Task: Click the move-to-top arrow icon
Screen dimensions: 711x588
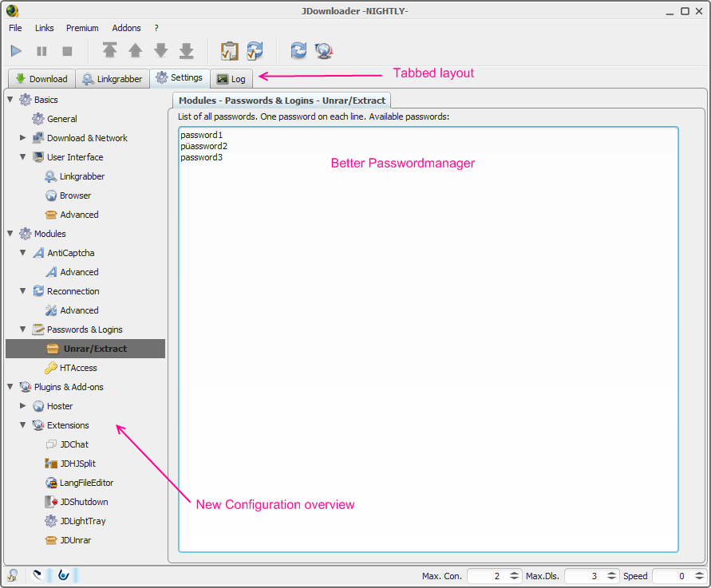Action: pos(109,51)
